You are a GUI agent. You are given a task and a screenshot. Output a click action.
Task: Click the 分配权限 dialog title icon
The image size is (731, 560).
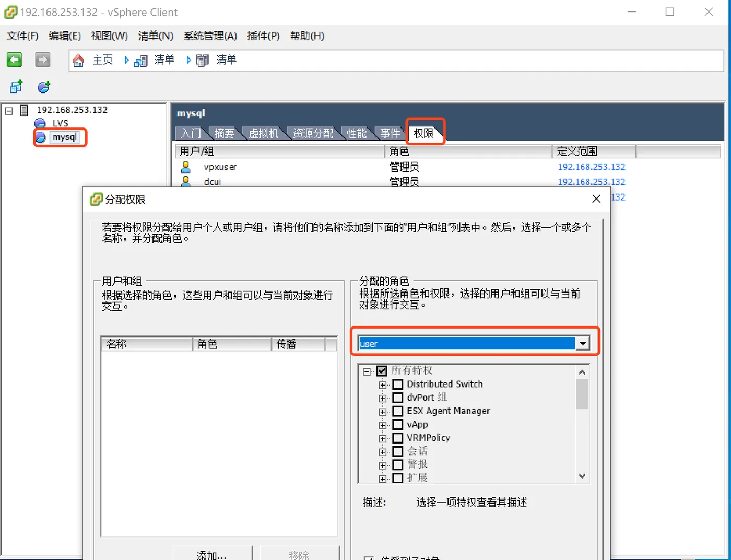[x=96, y=199]
